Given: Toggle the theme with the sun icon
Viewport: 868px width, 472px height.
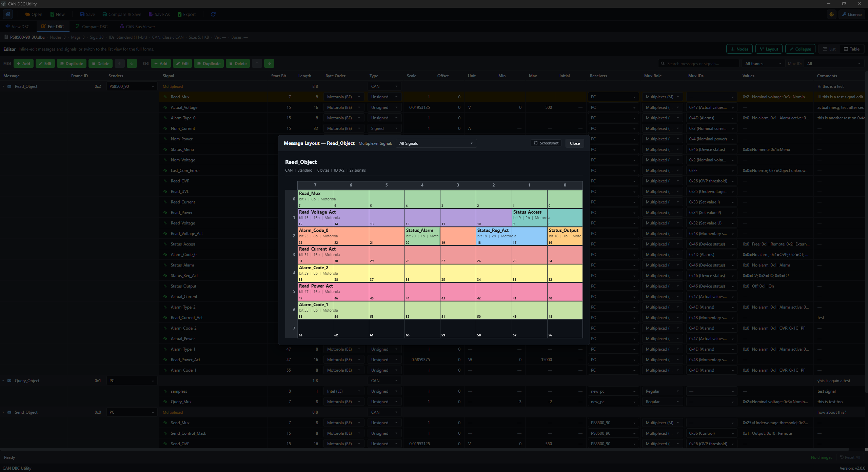Looking at the screenshot, I should pos(832,14).
